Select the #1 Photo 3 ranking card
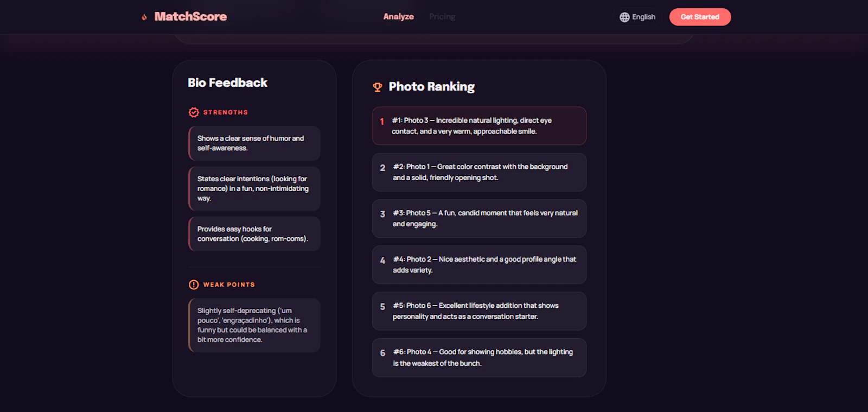 pos(479,126)
